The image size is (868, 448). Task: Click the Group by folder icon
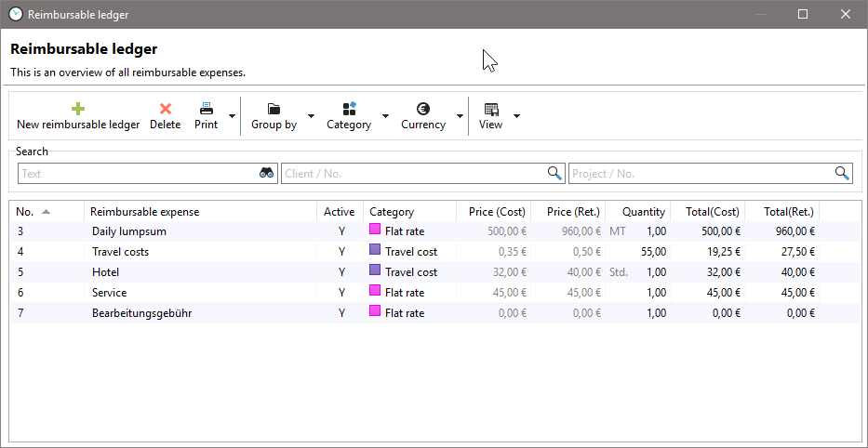click(x=274, y=109)
